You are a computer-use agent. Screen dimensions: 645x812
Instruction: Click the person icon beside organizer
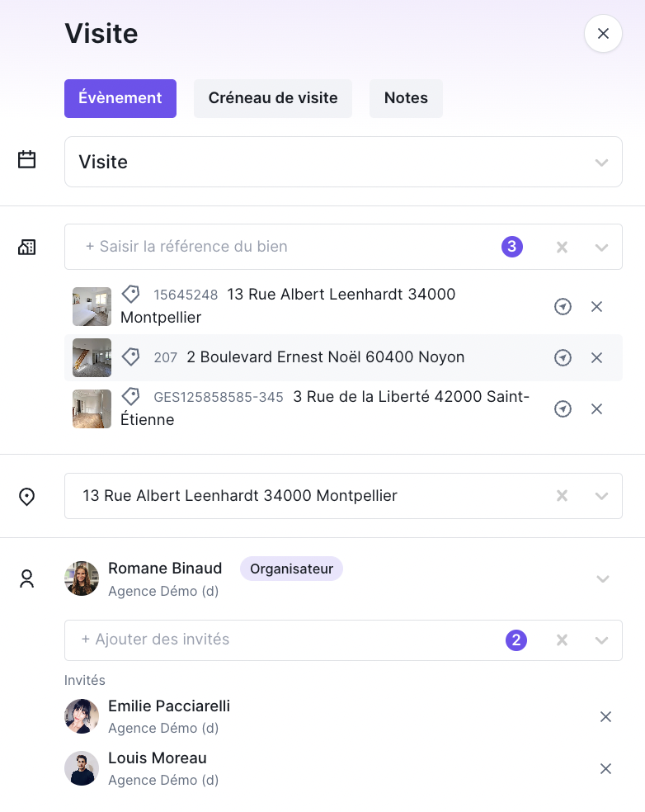(x=27, y=578)
